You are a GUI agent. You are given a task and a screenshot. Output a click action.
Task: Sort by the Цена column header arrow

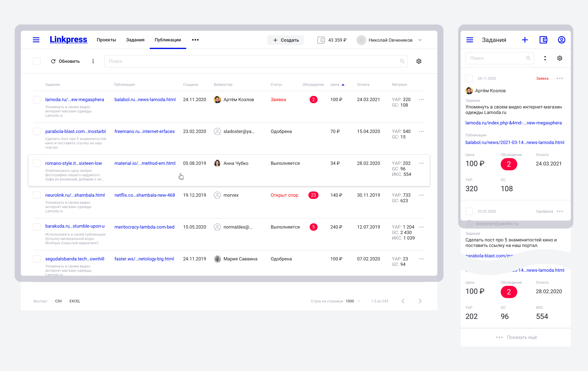coord(343,85)
